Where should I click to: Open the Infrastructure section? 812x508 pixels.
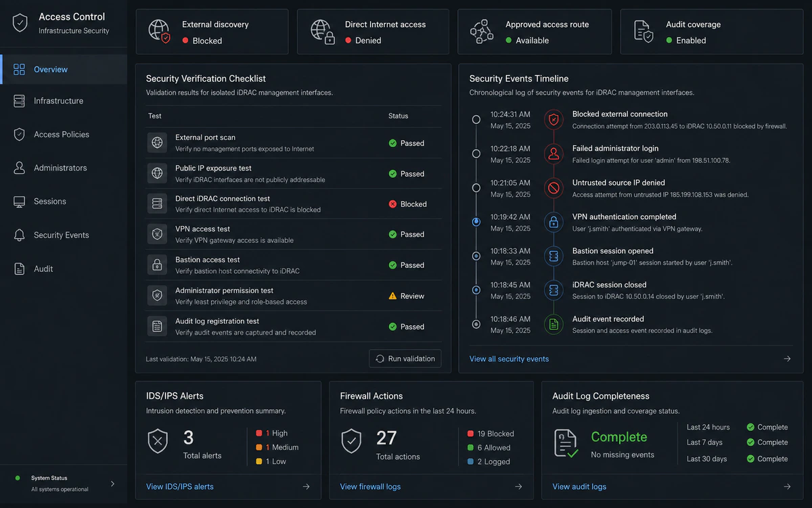click(64, 101)
